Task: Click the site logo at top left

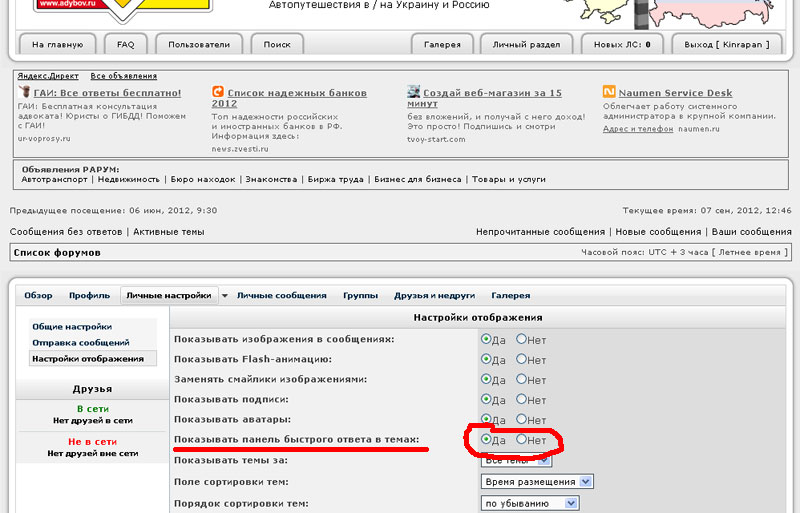Action: (x=120, y=5)
